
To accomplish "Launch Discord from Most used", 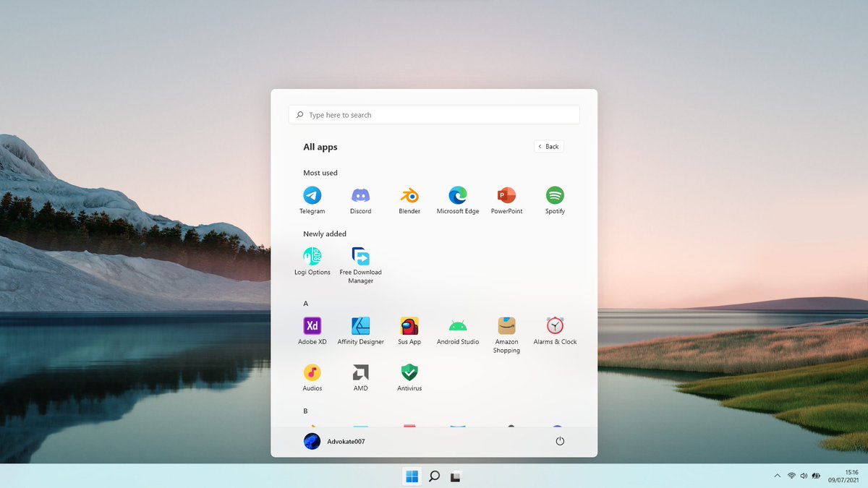I will pos(360,200).
